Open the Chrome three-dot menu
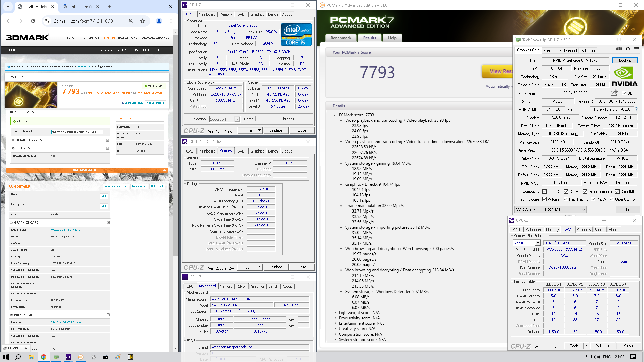This screenshot has height=362, width=644. point(171,21)
